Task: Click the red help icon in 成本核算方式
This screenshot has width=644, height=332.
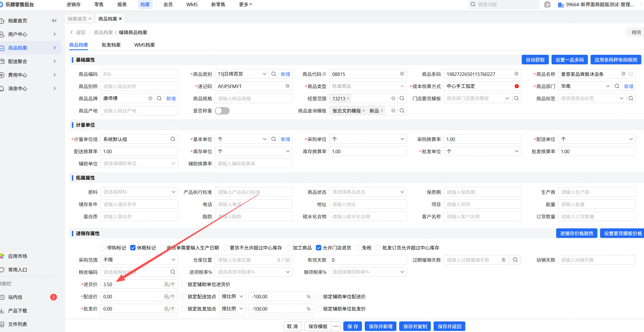Action: coord(517,86)
